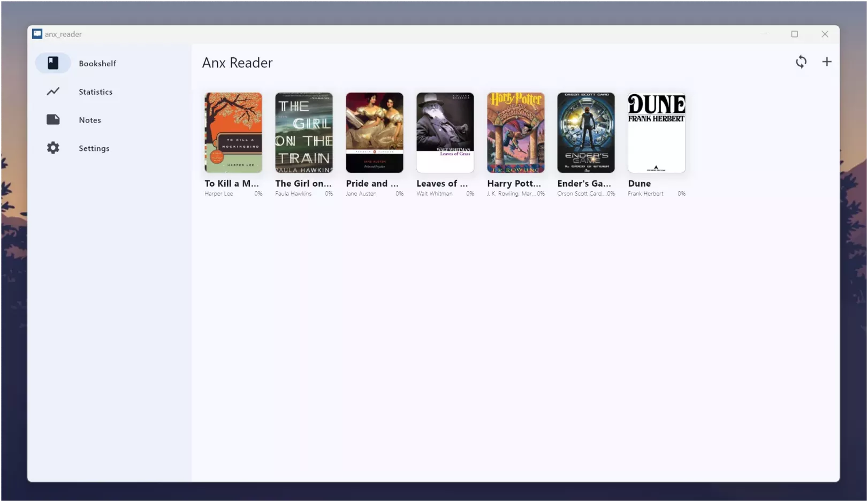
Task: Open the Leaves of Grass cover
Action: tap(445, 133)
